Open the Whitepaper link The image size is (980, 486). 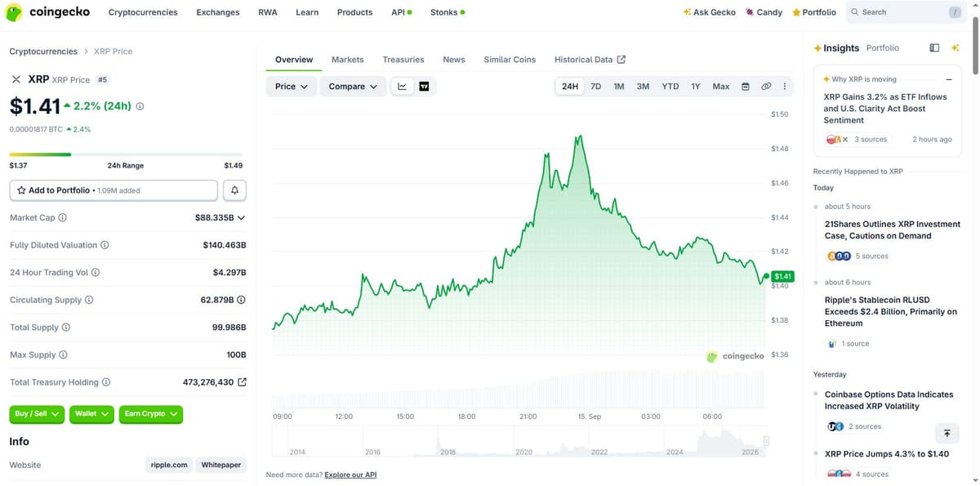[221, 465]
